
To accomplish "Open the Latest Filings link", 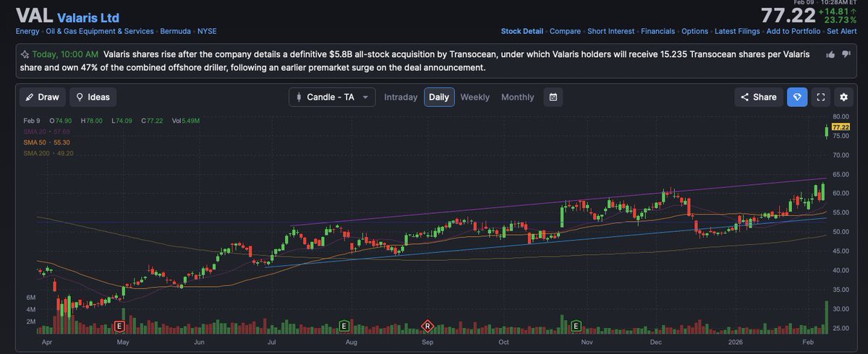I will coord(737,31).
